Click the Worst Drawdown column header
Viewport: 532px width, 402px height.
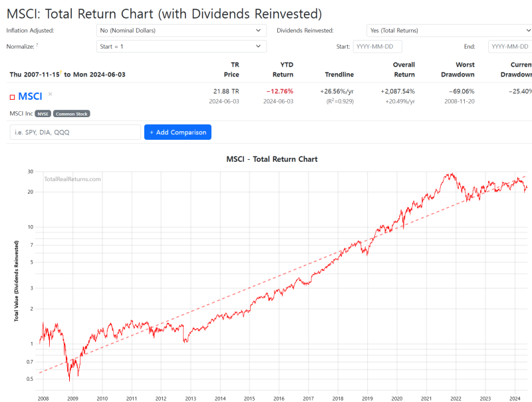(x=458, y=70)
